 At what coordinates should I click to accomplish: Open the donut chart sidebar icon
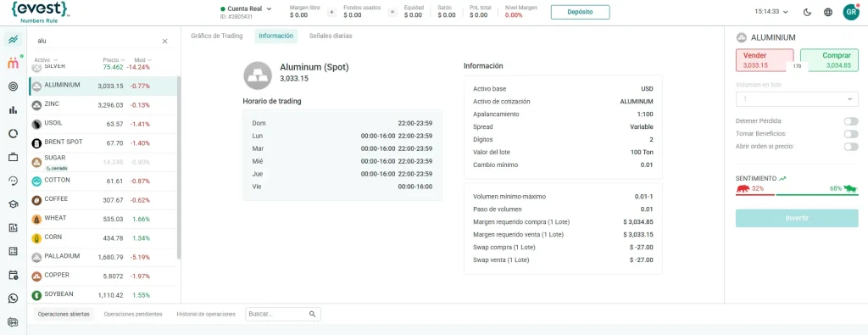[14, 133]
